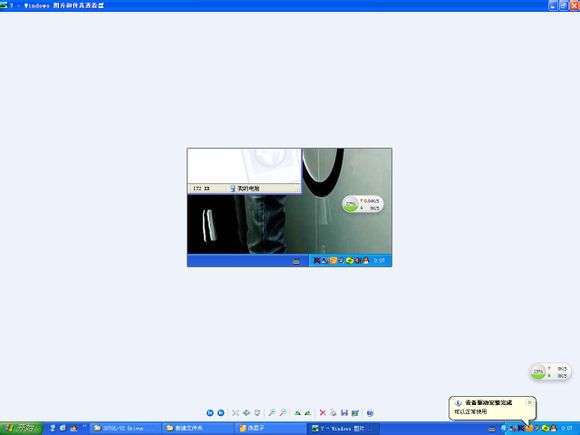The height and width of the screenshot is (435, 580).
Task: Click the Zoom Out magnifier
Action: [x=283, y=413]
